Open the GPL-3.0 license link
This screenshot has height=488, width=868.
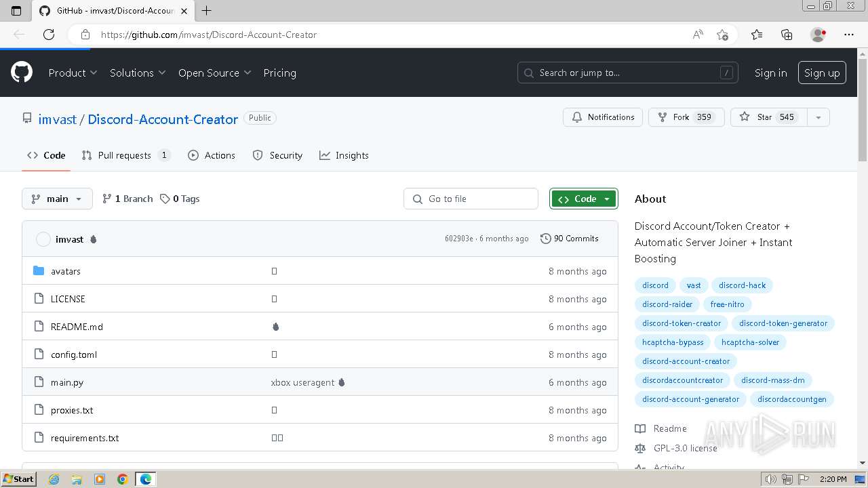point(676,448)
